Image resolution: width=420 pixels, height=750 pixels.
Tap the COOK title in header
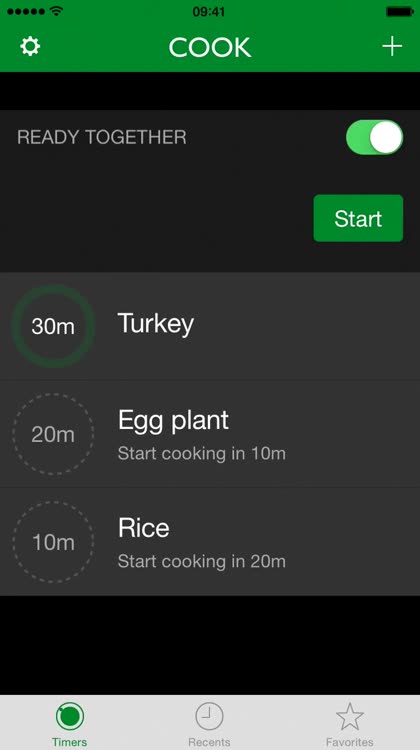tap(210, 47)
